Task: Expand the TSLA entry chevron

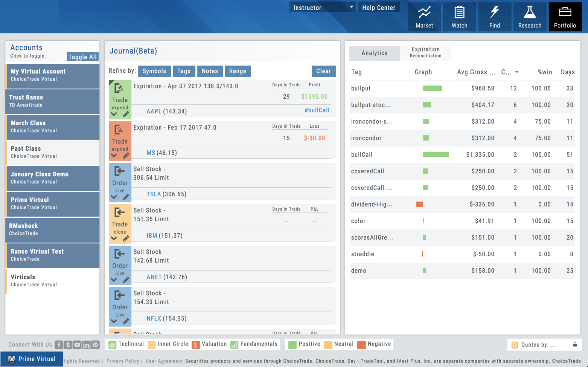Action: tap(114, 197)
